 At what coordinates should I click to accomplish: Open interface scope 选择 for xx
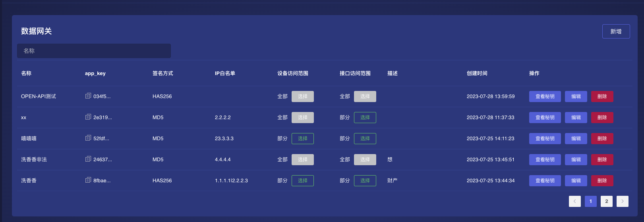click(365, 118)
